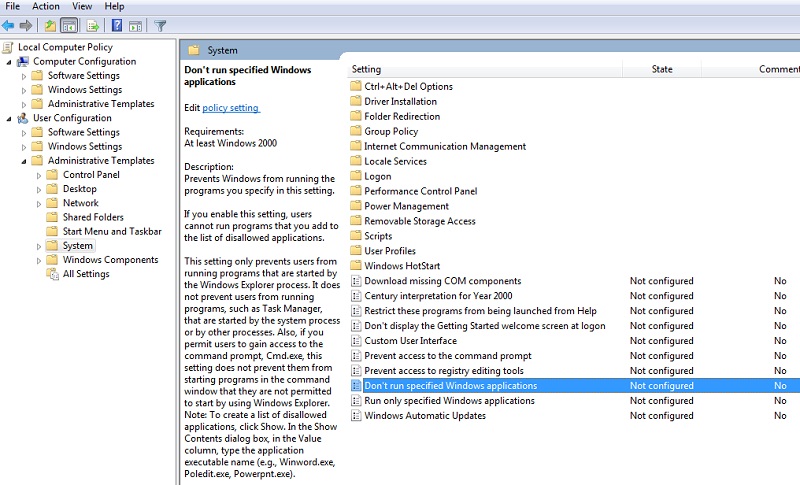The height and width of the screenshot is (485, 800).
Task: Open Internet Communication Management folder
Action: (x=445, y=146)
